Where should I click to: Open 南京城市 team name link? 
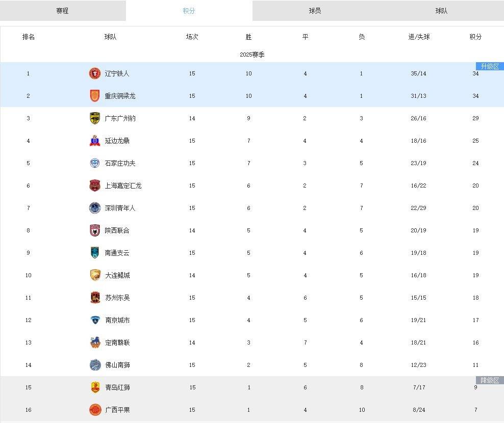[x=117, y=320]
